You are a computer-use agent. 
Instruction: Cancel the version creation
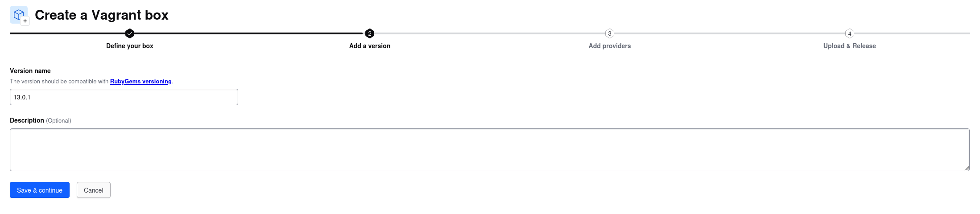pos(94,190)
